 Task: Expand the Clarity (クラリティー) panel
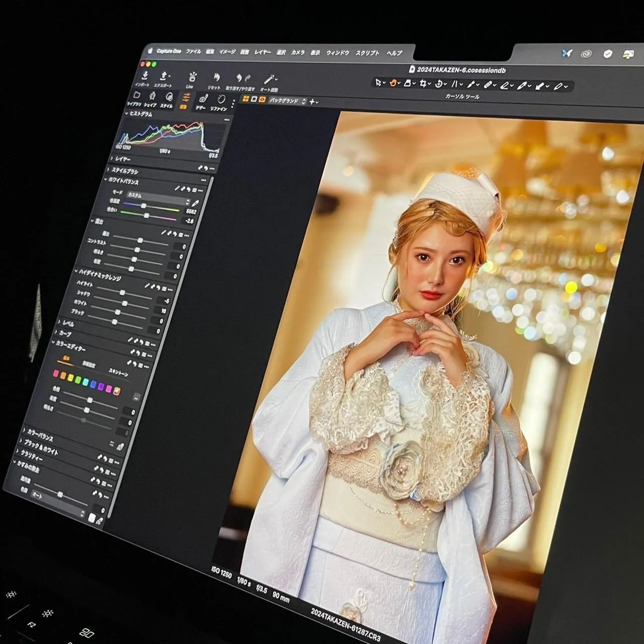(18, 451)
